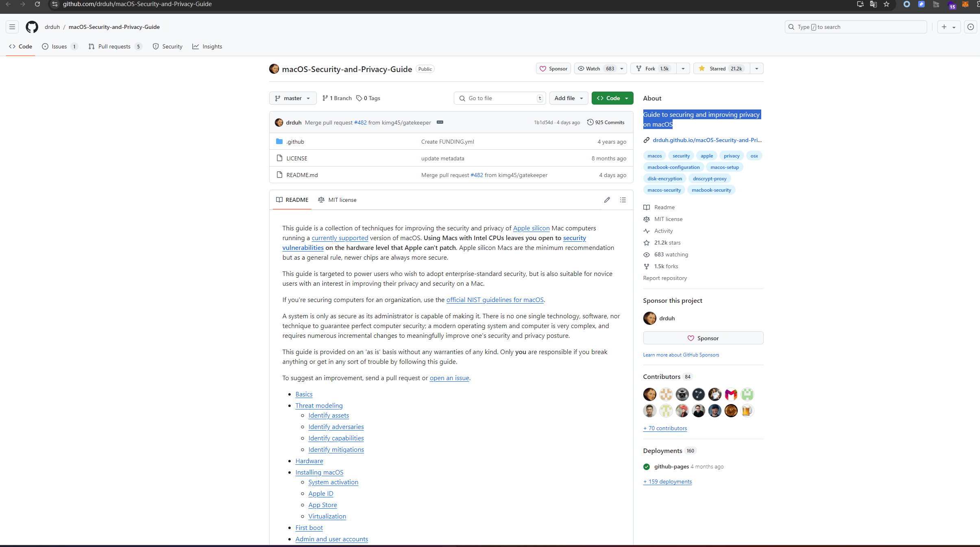Open the drduh.github.io website link
This screenshot has height=547, width=980.
tap(707, 140)
